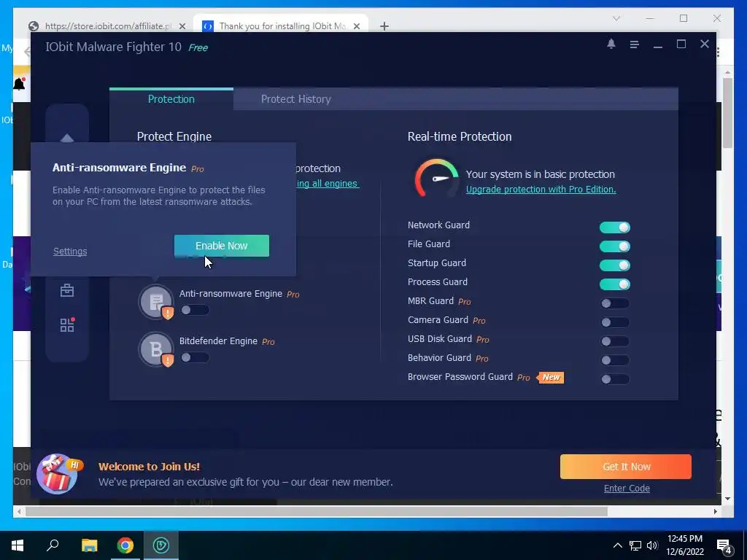747x560 pixels.
Task: Click the up arrow at sidebar top
Action: pos(67,138)
